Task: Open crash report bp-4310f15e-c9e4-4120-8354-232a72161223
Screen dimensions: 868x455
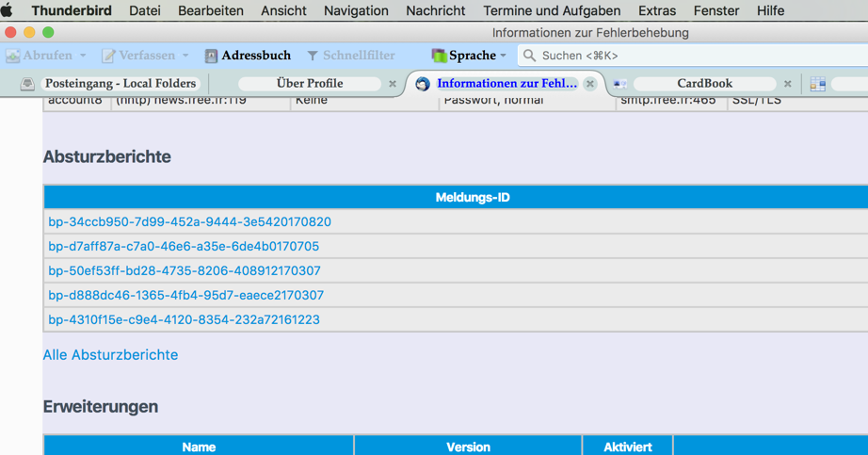Action: tap(184, 319)
